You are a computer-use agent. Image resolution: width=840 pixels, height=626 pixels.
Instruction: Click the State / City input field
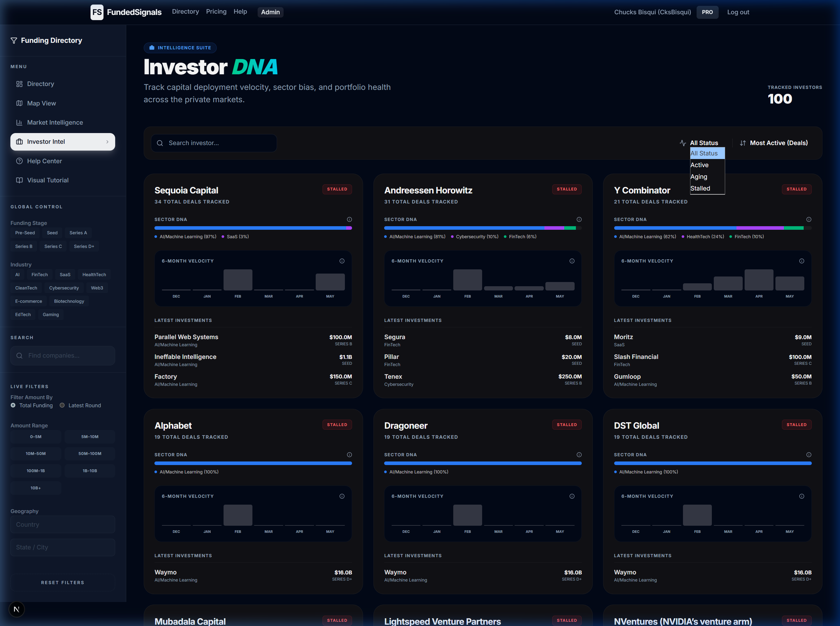(63, 547)
